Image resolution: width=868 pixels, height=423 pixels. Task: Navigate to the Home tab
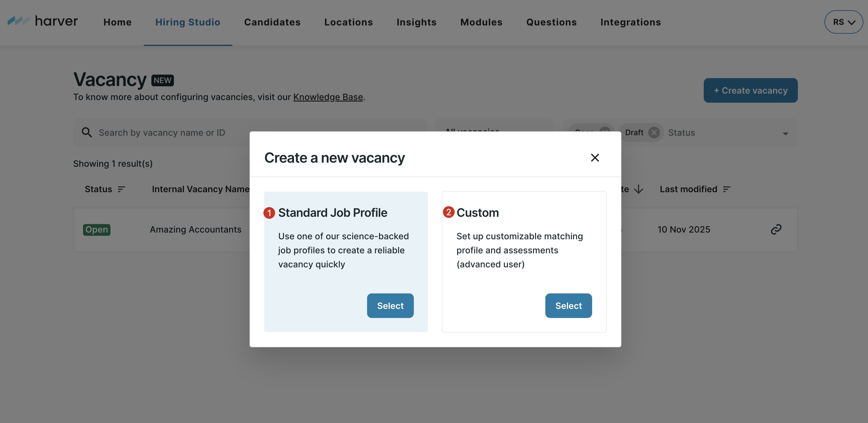[117, 22]
